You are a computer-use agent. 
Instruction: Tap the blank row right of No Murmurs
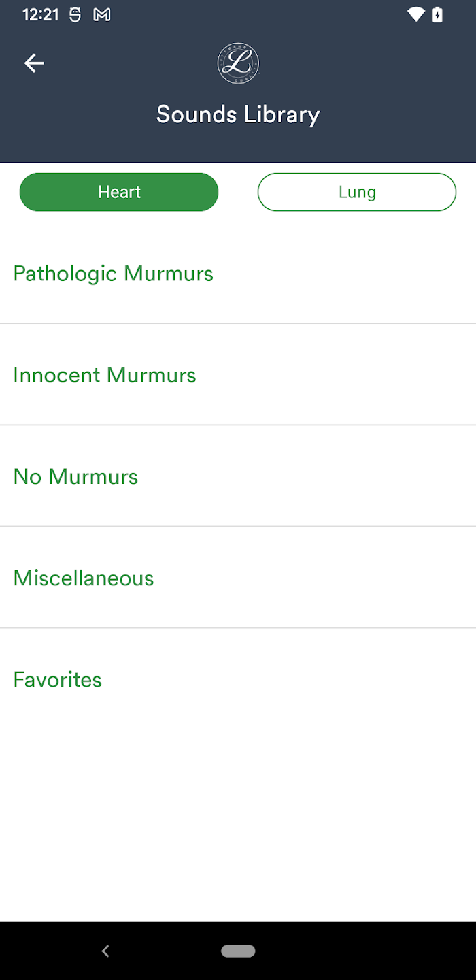point(307,476)
